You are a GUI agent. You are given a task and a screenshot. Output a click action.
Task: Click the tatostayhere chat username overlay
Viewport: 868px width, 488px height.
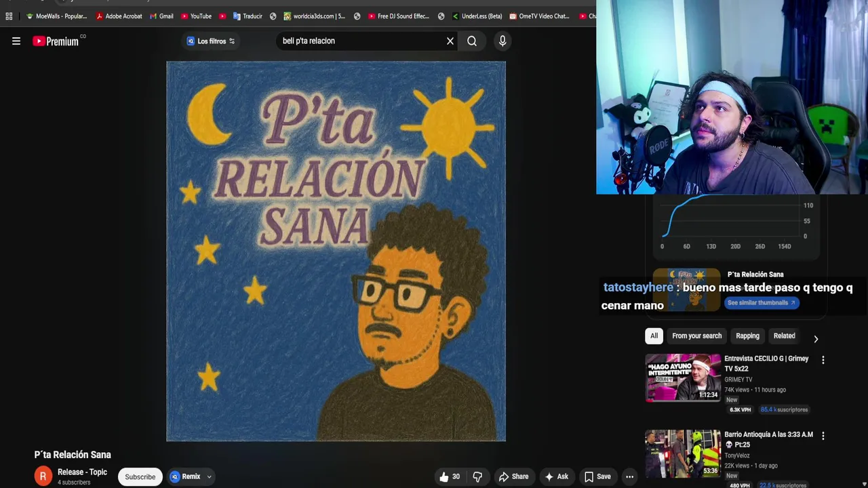[638, 287]
